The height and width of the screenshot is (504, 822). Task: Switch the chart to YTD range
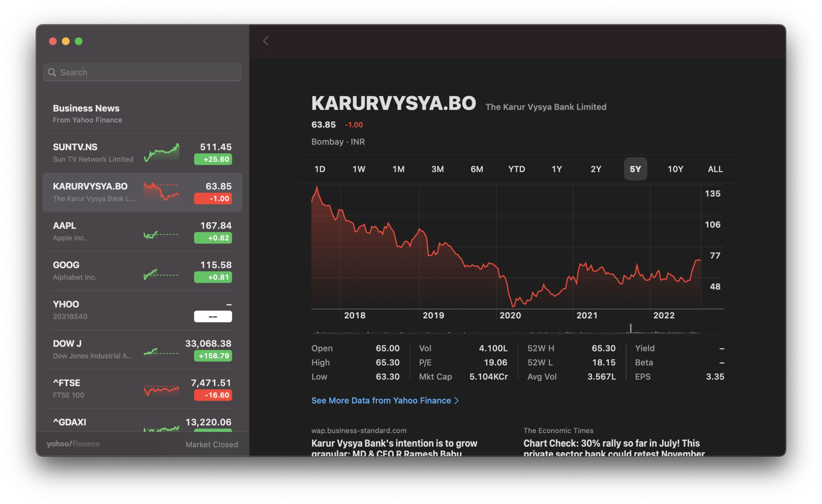[517, 169]
